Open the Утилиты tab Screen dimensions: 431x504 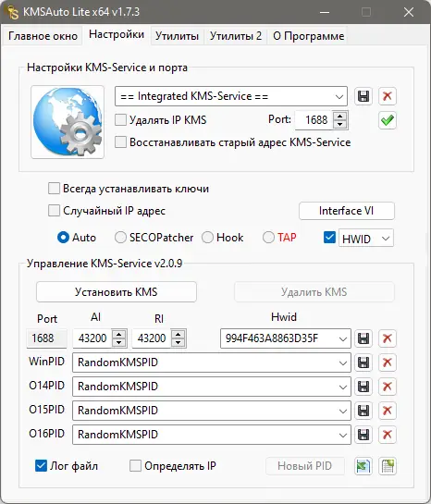(177, 36)
